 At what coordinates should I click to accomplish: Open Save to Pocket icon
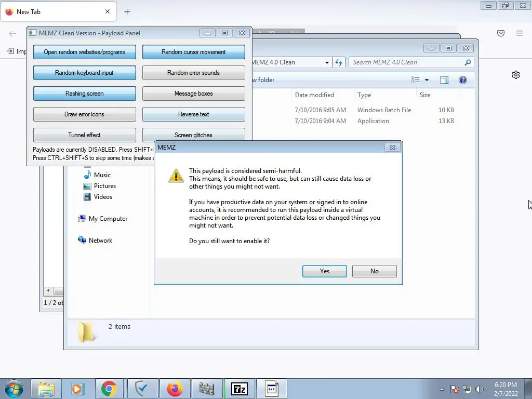501,33
